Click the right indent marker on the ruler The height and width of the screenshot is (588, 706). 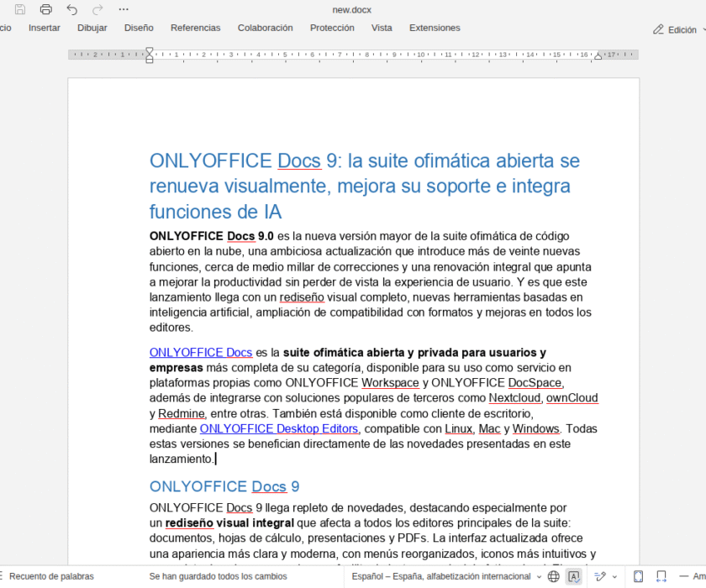click(598, 56)
